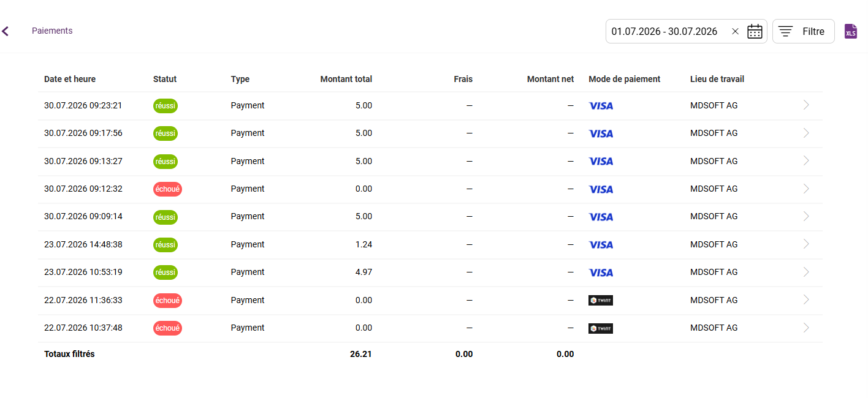Viewport: 868px width, 398px height.
Task: Click the amount 1.24
Action: 364,244
